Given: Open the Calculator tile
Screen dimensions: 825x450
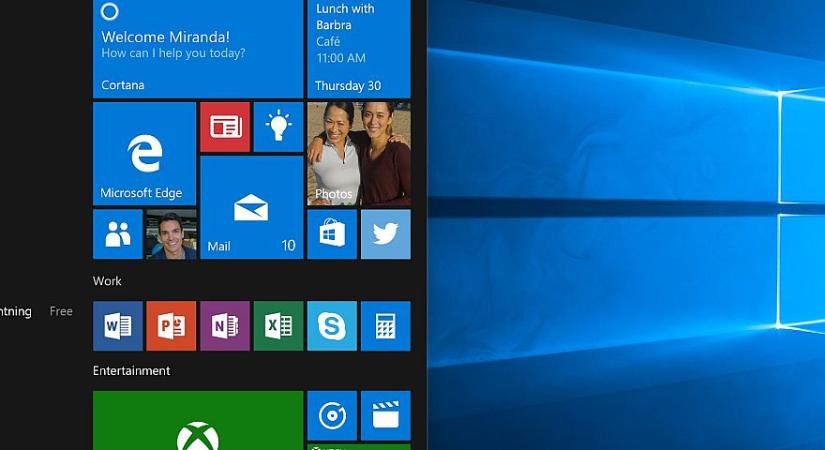Looking at the screenshot, I should (x=386, y=326).
